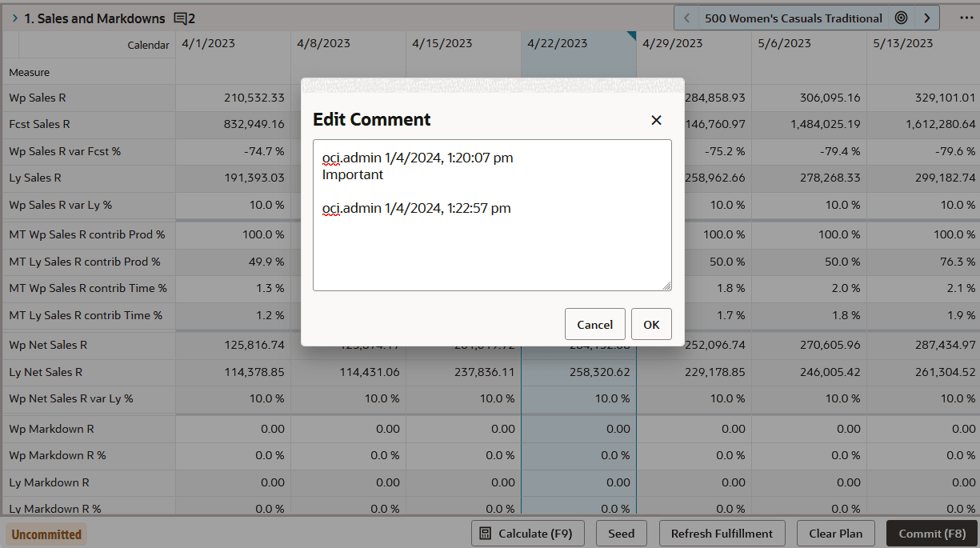Screen dimensions: 980x548
Task: Close the Edit Comment dialog with the X
Action: click(656, 120)
